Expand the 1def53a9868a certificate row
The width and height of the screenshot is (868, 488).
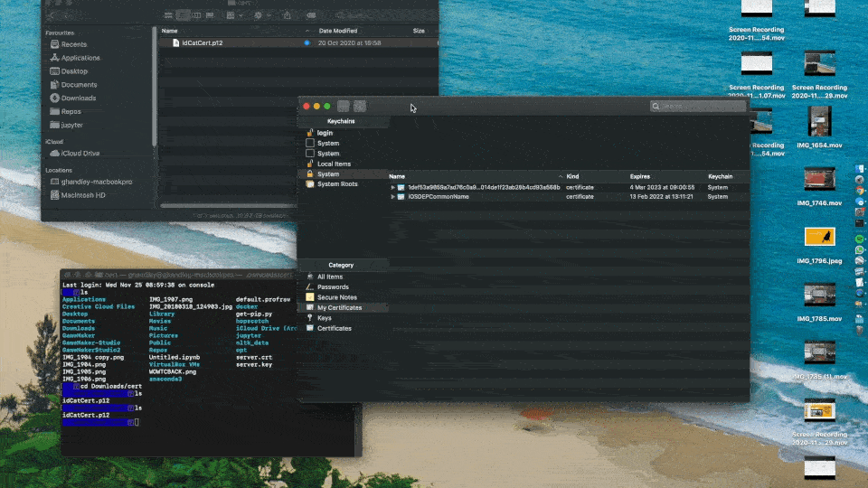(393, 188)
